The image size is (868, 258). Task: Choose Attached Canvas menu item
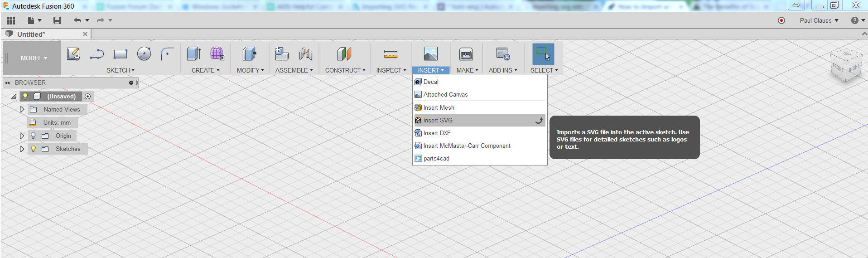point(480,94)
